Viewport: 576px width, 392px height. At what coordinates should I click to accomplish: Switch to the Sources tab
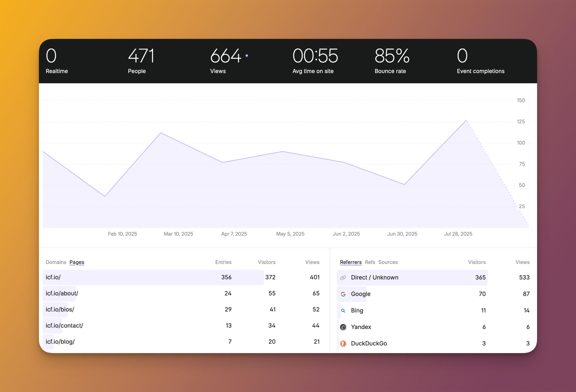click(x=388, y=262)
